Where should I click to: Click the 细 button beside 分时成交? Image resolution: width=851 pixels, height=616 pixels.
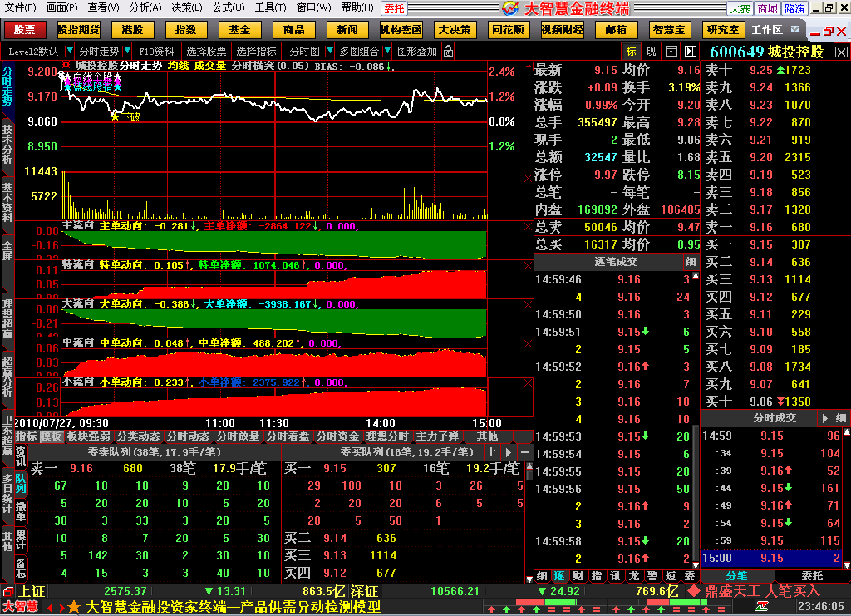841,418
